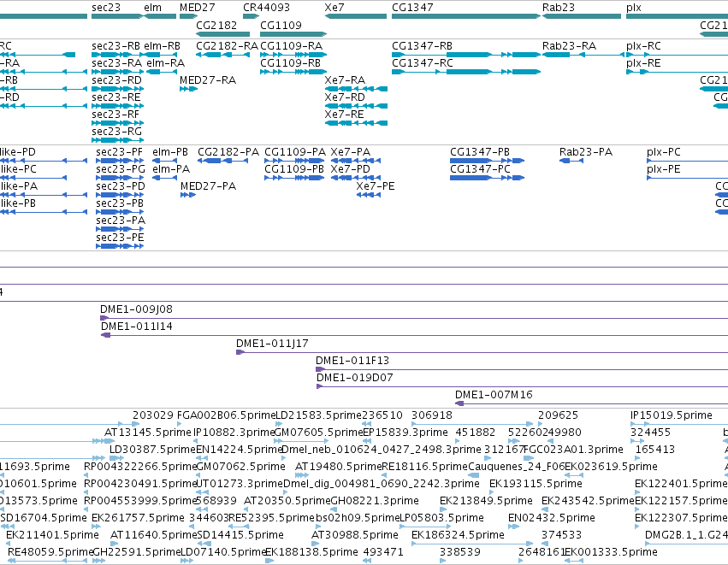Viewport: 728px width, 565px height.
Task: Click the plx gene label
Action: 634,8
